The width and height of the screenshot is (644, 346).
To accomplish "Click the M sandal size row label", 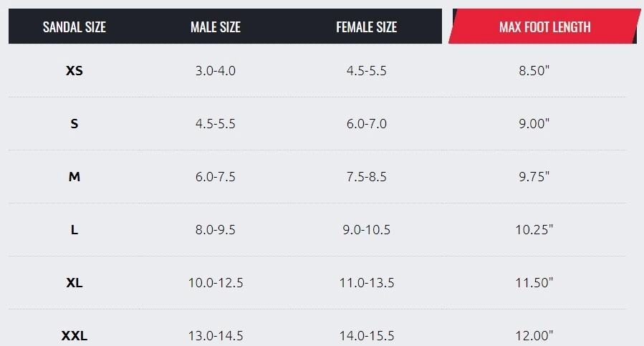I will click(x=74, y=177).
